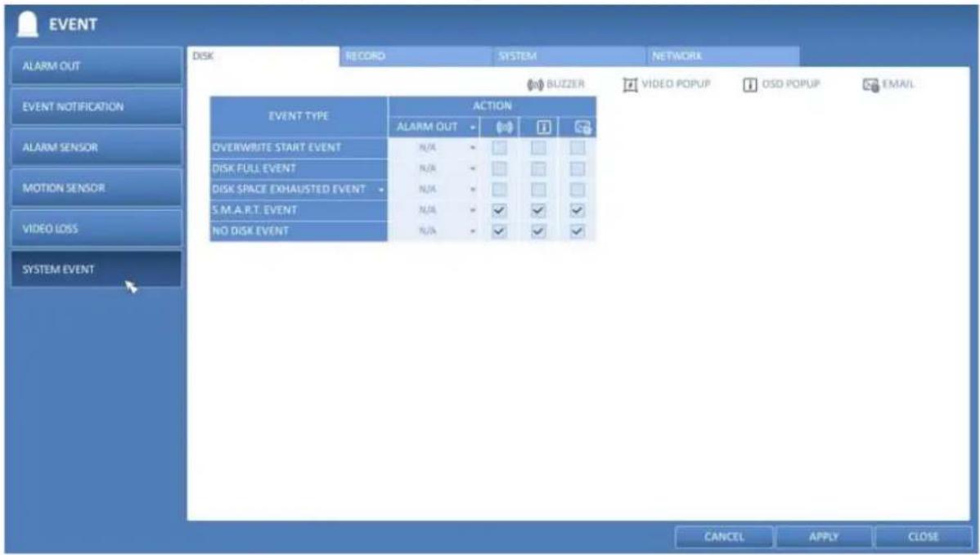Enable OSD popup for Disk Full Event
This screenshot has width=980, height=555.
coord(538,168)
